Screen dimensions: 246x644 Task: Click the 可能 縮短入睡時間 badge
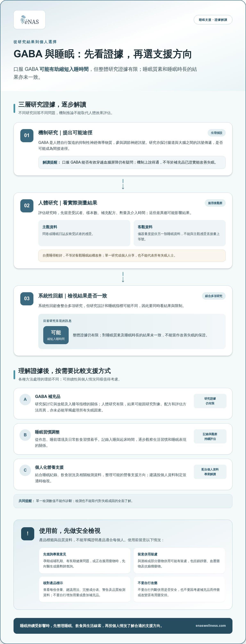(x=56, y=335)
